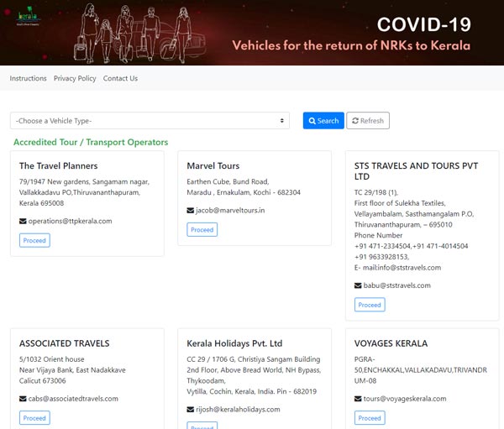Screen dimensions: 504x429
Task: Click the Refresh button
Action: point(368,121)
